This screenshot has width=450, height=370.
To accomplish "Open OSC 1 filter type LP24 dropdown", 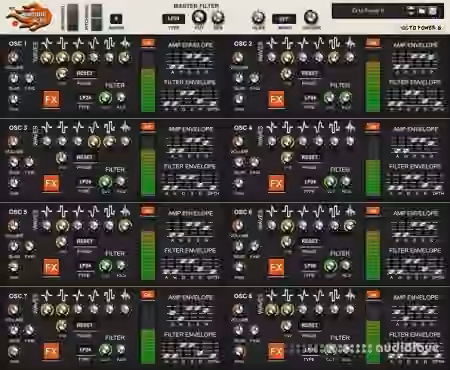I will pyautogui.click(x=85, y=98).
